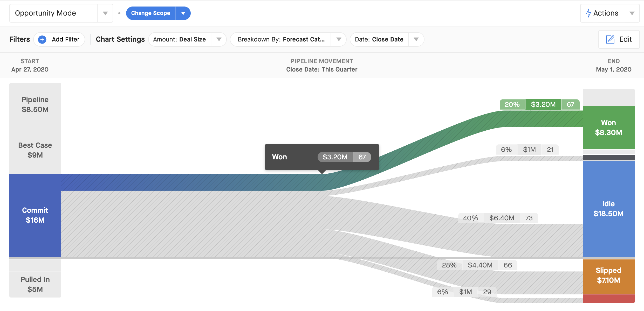
Task: Select the Opportunity Mode field text
Action: point(45,13)
